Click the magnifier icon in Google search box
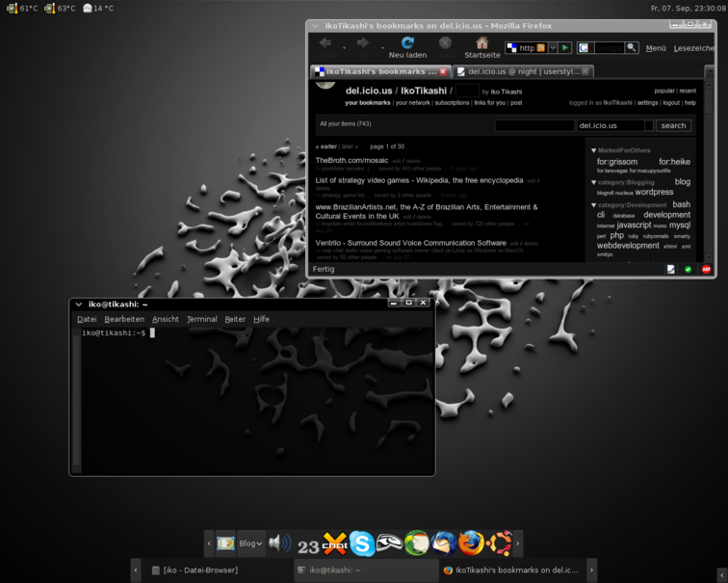Viewport: 728px width, 583px height. tap(631, 47)
